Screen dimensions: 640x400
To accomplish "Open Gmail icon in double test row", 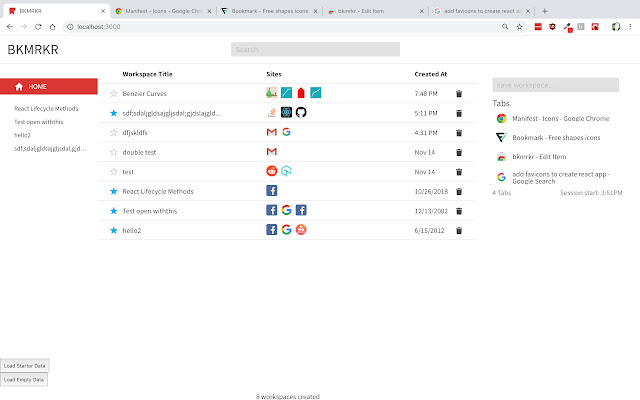I will click(x=272, y=151).
